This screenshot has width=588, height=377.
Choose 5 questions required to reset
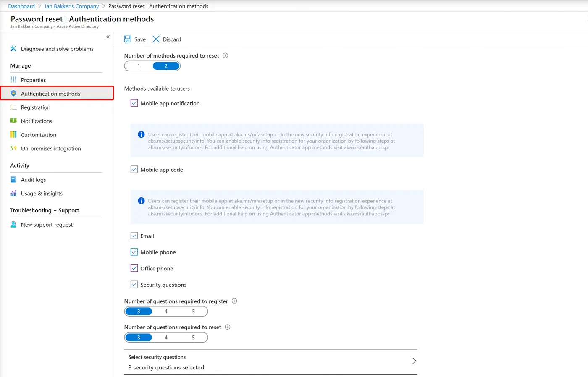(x=194, y=338)
